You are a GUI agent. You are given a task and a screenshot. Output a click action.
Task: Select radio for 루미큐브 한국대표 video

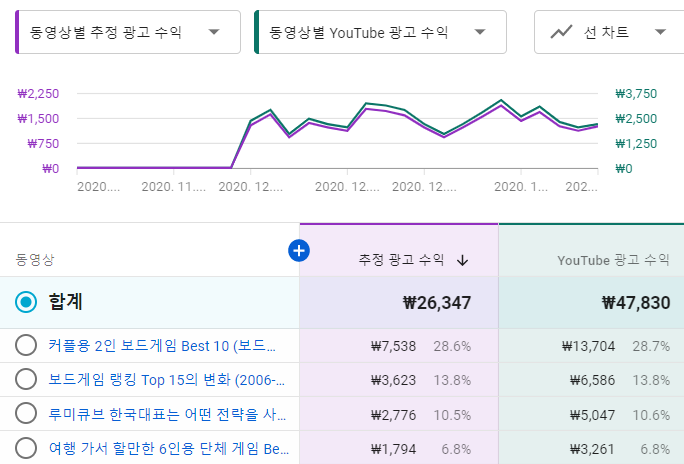(x=26, y=413)
